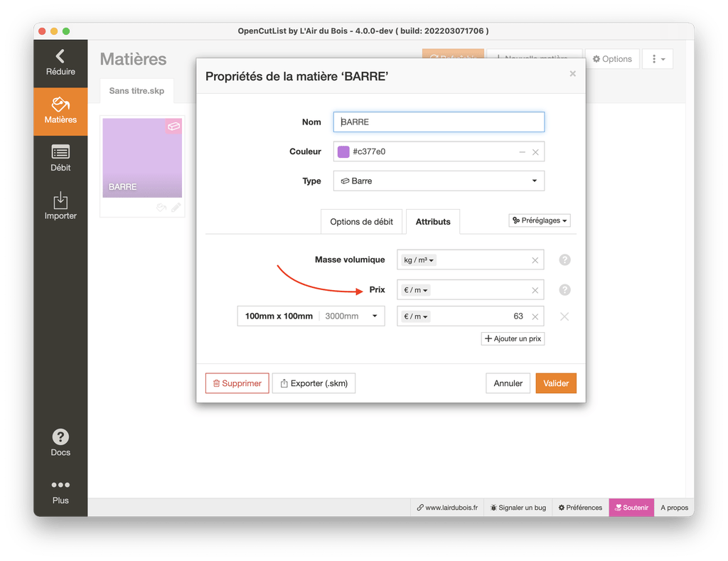Viewport: 728px width, 561px height.
Task: Open the 100mm x 100mm section dropdown
Action: pyautogui.click(x=311, y=316)
